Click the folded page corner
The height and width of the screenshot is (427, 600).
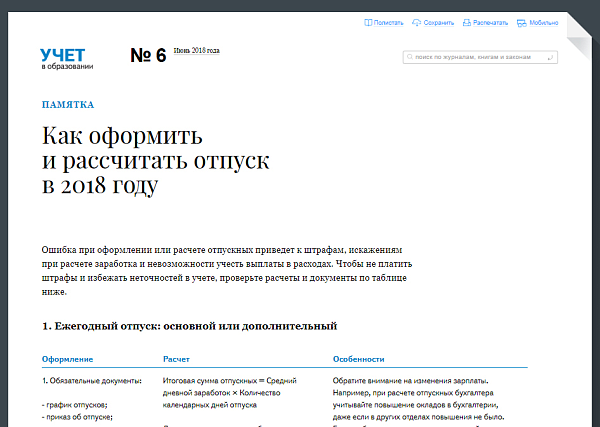pos(579,35)
